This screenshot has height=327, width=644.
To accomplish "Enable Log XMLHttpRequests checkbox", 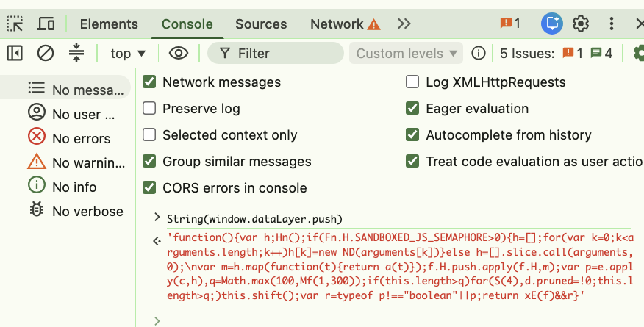I will (412, 82).
